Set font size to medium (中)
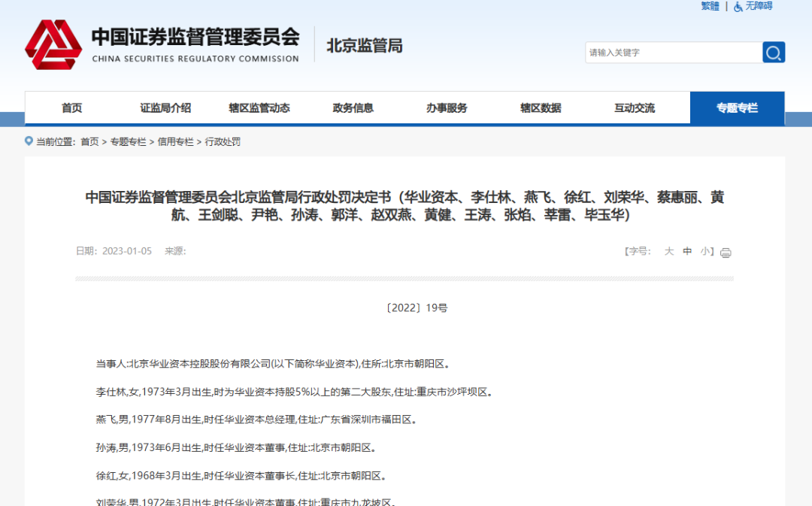The width and height of the screenshot is (812, 506). (x=687, y=252)
